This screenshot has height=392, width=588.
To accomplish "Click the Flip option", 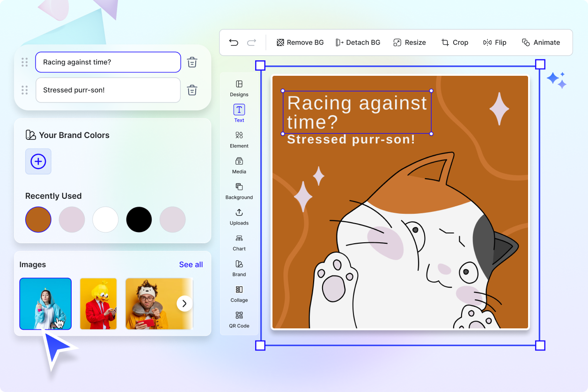I will click(x=494, y=42).
